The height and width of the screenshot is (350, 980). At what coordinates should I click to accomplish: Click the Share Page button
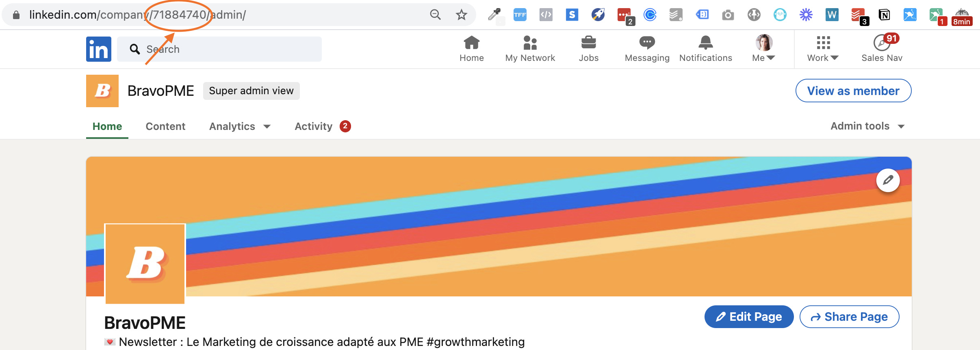coord(849,317)
